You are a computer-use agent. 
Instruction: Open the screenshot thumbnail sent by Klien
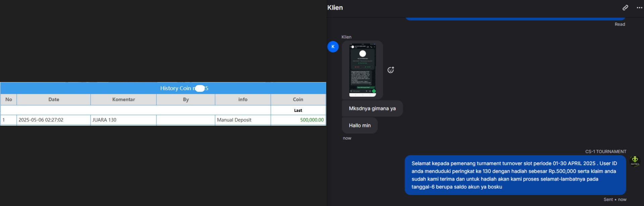tap(362, 70)
